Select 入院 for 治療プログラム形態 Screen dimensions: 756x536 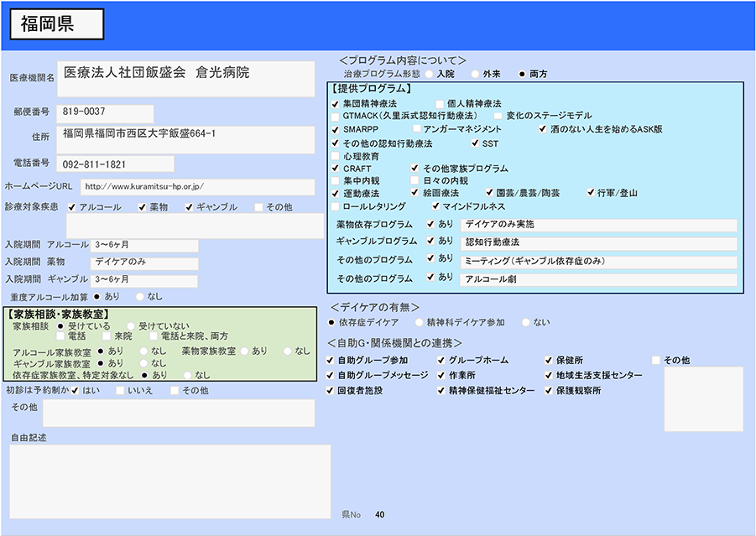(x=429, y=75)
